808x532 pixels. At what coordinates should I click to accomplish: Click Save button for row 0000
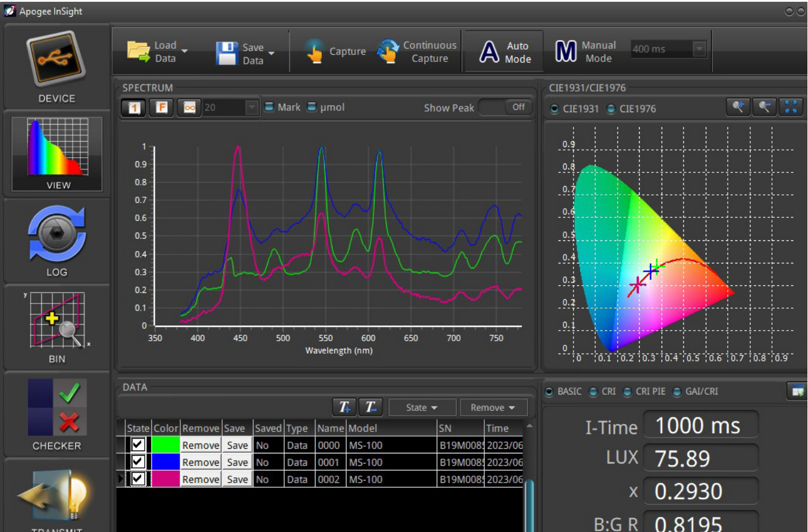click(237, 445)
